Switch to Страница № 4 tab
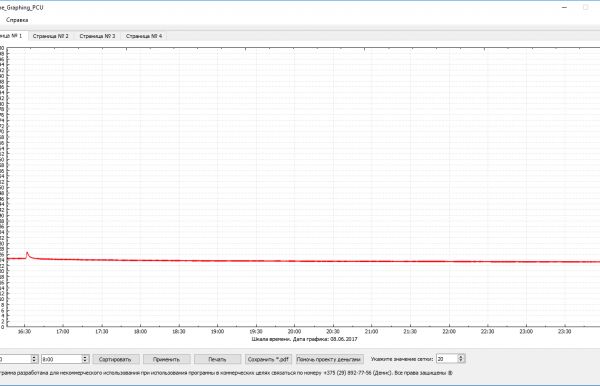Image resolution: width=600 pixels, height=386 pixels. pos(144,36)
